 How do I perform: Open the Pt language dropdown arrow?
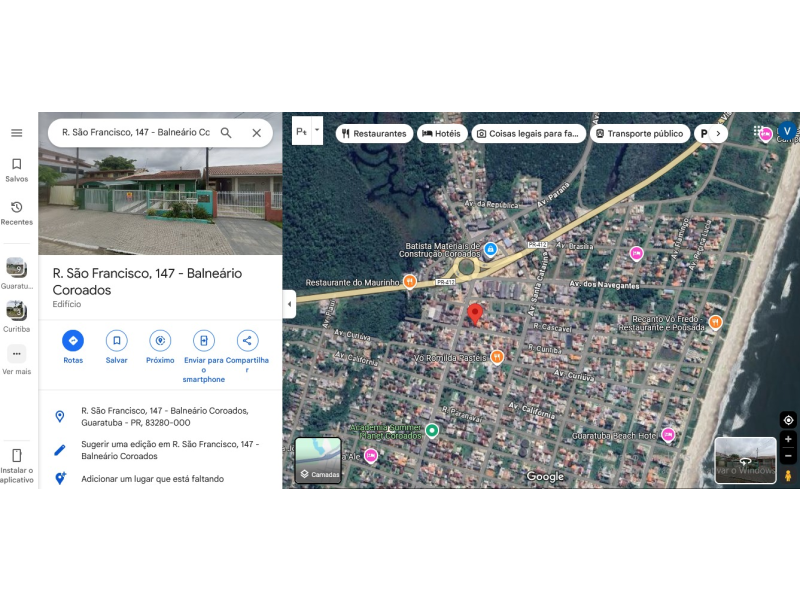(317, 130)
